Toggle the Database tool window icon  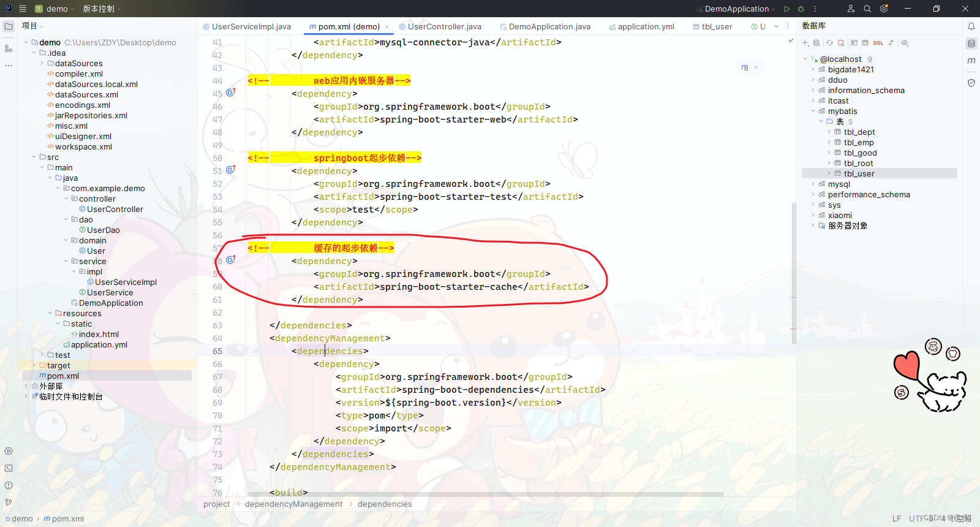pyautogui.click(x=971, y=44)
